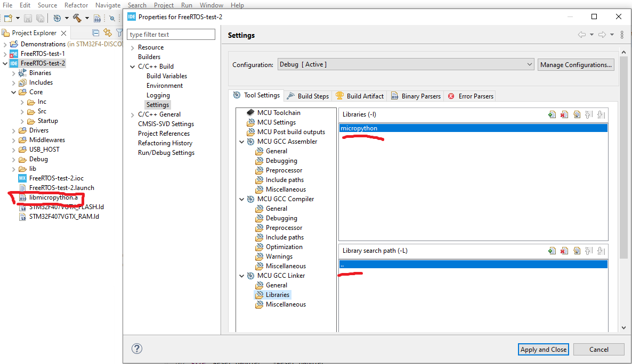Click the binary 010 toolbar icon
The height and width of the screenshot is (364, 632).
97,18
